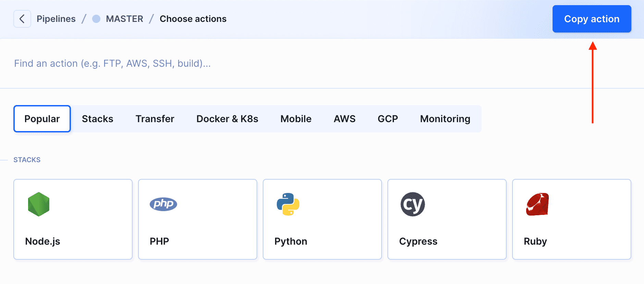The image size is (644, 284).
Task: Click the STACKS section heading
Action: click(27, 160)
